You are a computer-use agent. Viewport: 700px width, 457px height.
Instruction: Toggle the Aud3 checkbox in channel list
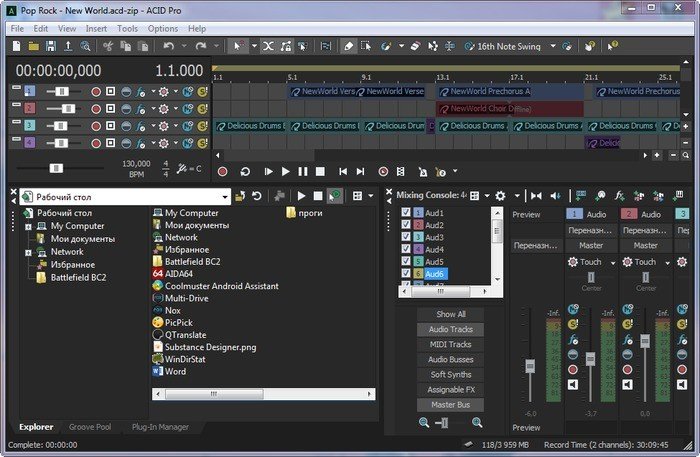point(406,237)
